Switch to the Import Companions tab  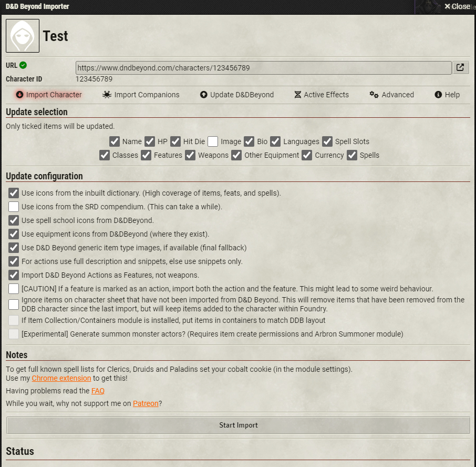pyautogui.click(x=141, y=95)
